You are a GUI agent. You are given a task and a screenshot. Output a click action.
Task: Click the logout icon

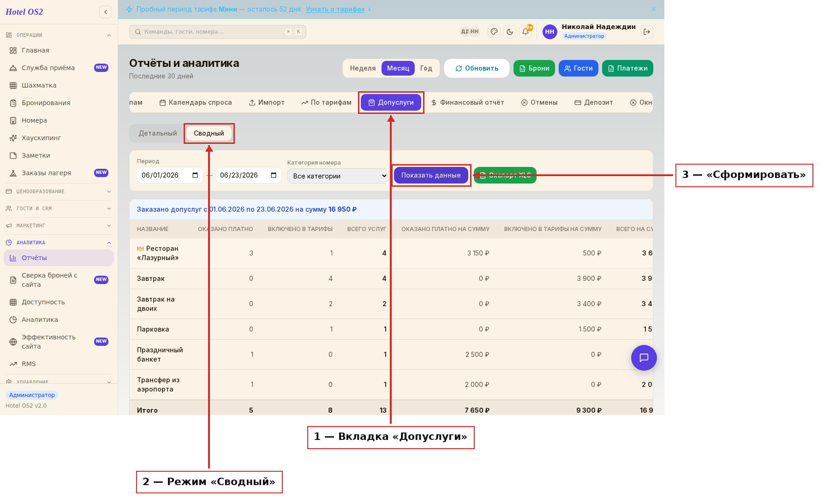(x=647, y=32)
